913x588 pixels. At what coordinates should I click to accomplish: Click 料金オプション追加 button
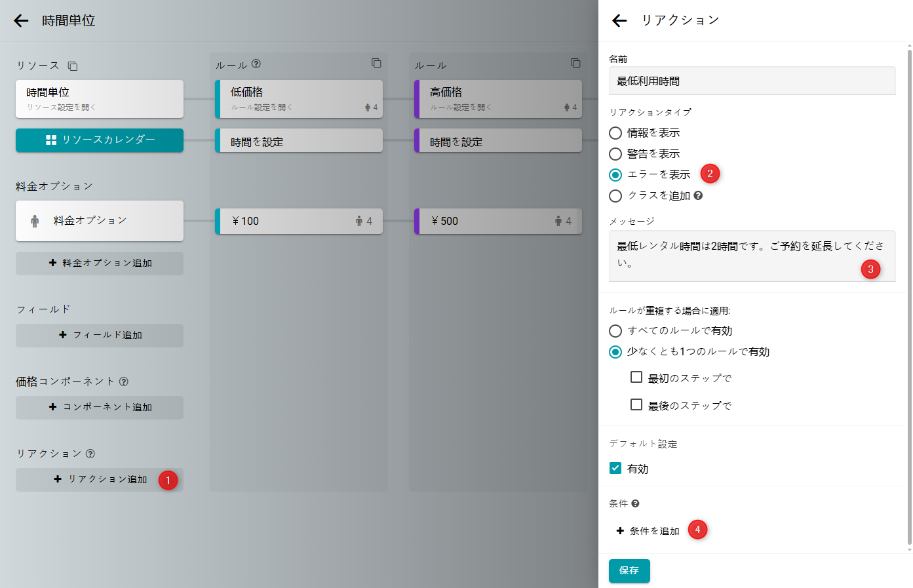pos(100,264)
